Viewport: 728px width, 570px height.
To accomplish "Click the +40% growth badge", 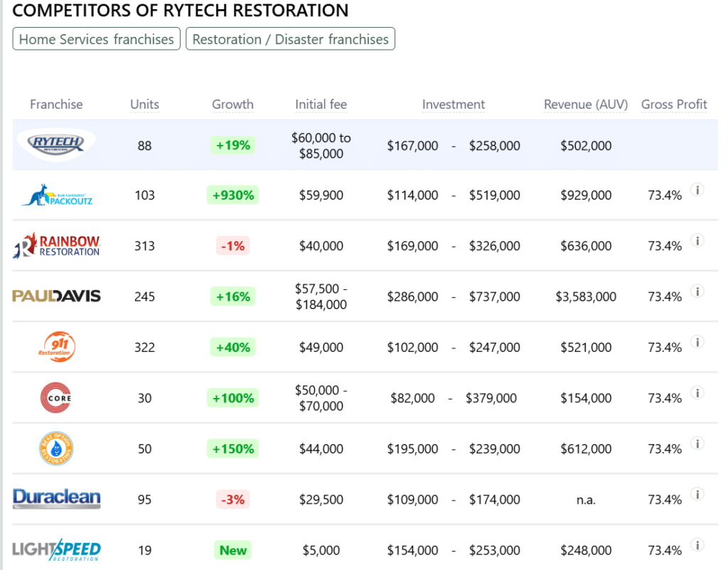I will (232, 348).
